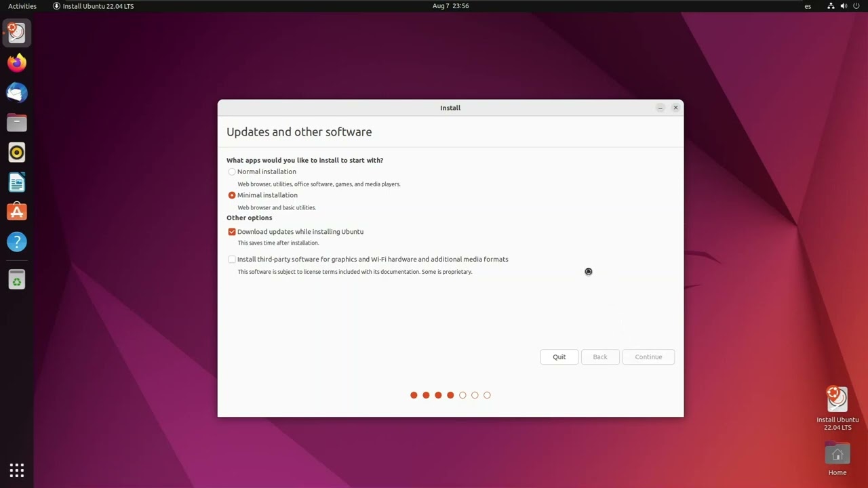Viewport: 868px width, 488px height.
Task: Click the 'Other options' label
Action: [x=249, y=218]
